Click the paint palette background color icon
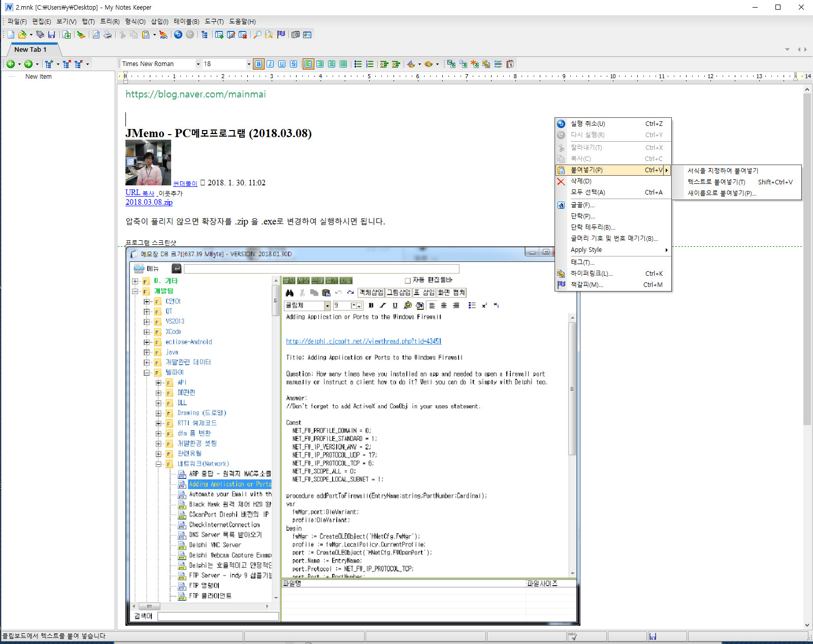The image size is (813, 644). pyautogui.click(x=429, y=64)
